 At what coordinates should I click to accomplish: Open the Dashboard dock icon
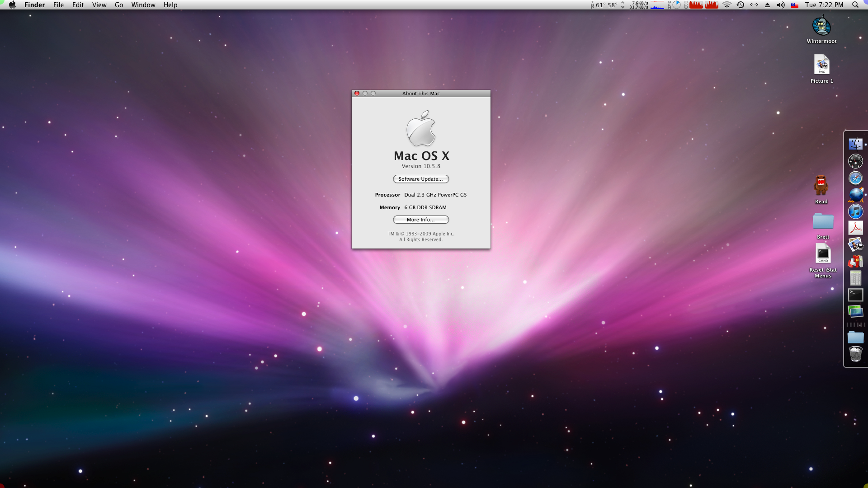[855, 161]
